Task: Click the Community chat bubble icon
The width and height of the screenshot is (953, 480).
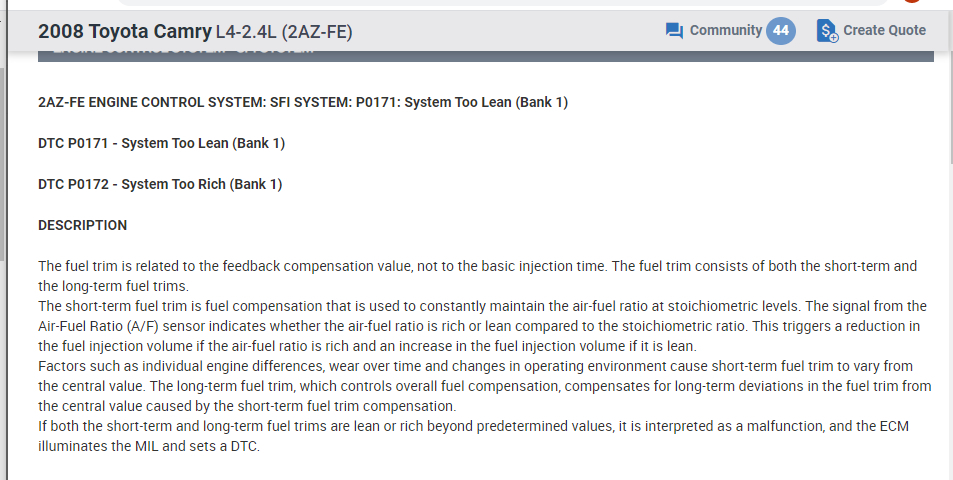Action: coord(674,31)
